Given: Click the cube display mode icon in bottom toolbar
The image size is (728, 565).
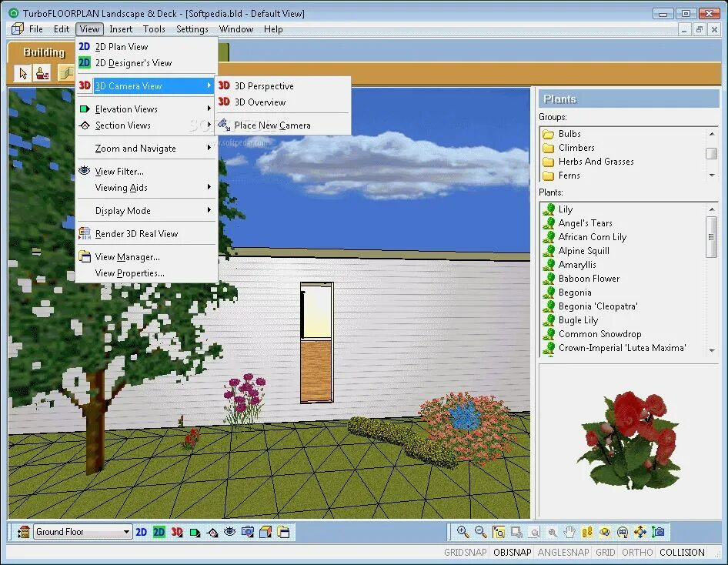Looking at the screenshot, I should [265, 532].
